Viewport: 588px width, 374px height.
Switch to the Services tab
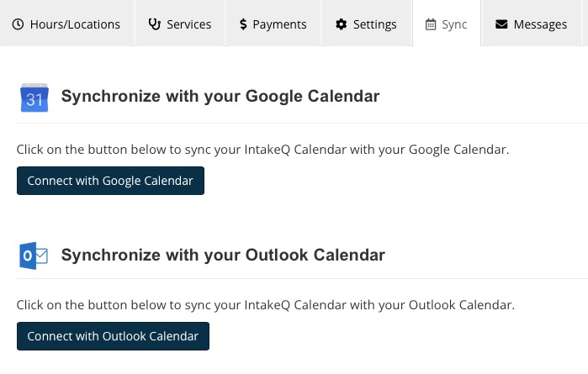point(180,24)
